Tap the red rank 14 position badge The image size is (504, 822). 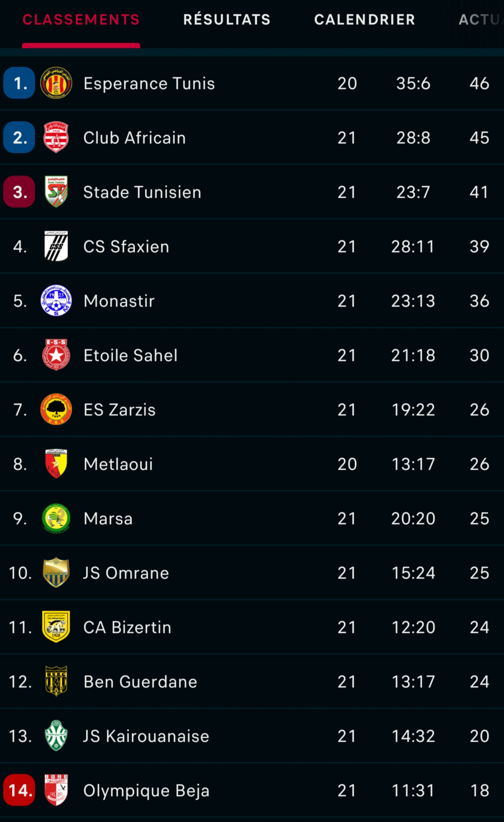[19, 790]
